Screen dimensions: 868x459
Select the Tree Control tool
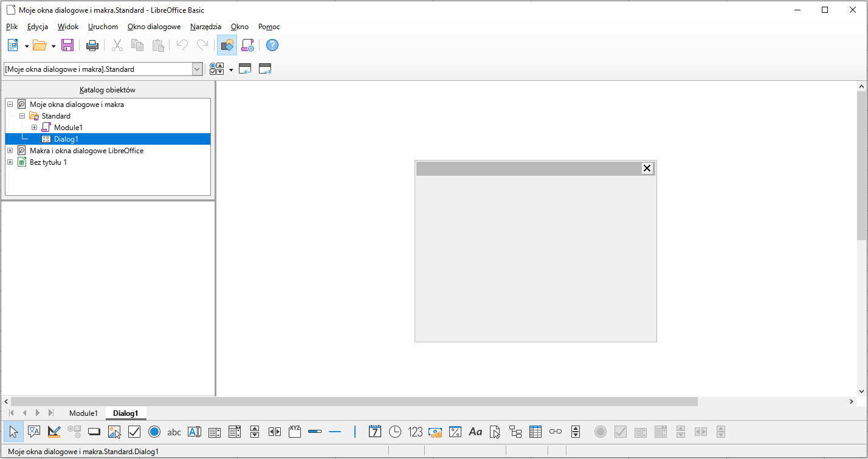(515, 432)
